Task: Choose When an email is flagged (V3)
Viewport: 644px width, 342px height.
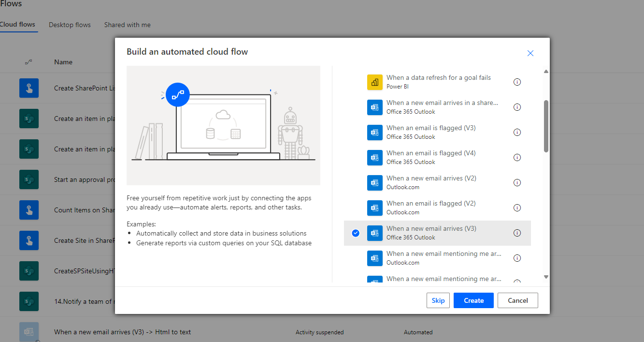Action: [x=437, y=133]
